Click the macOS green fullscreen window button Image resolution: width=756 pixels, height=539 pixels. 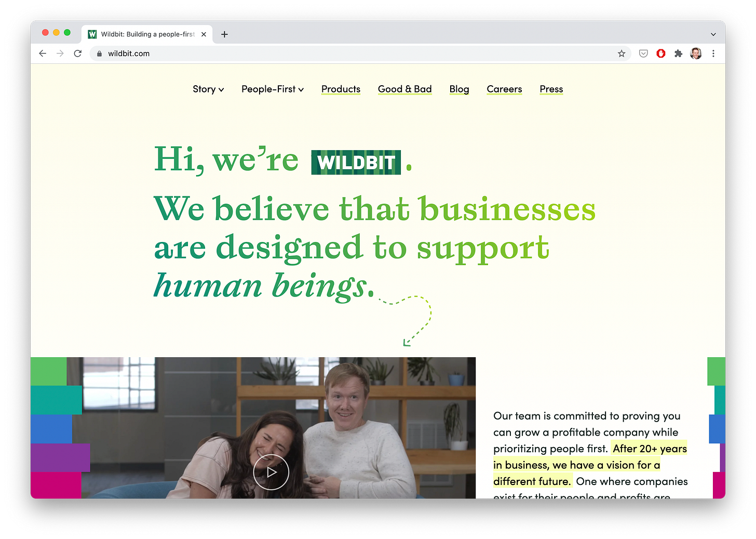(67, 32)
